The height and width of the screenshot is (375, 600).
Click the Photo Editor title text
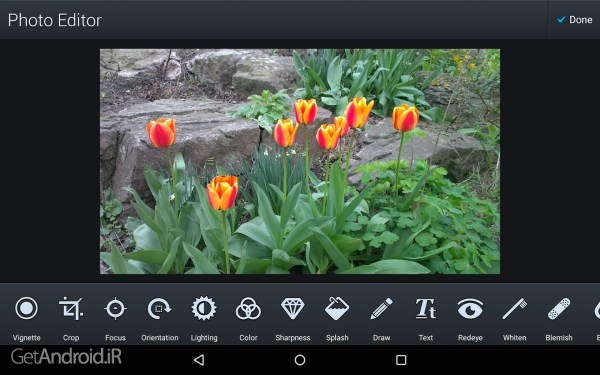coord(55,20)
